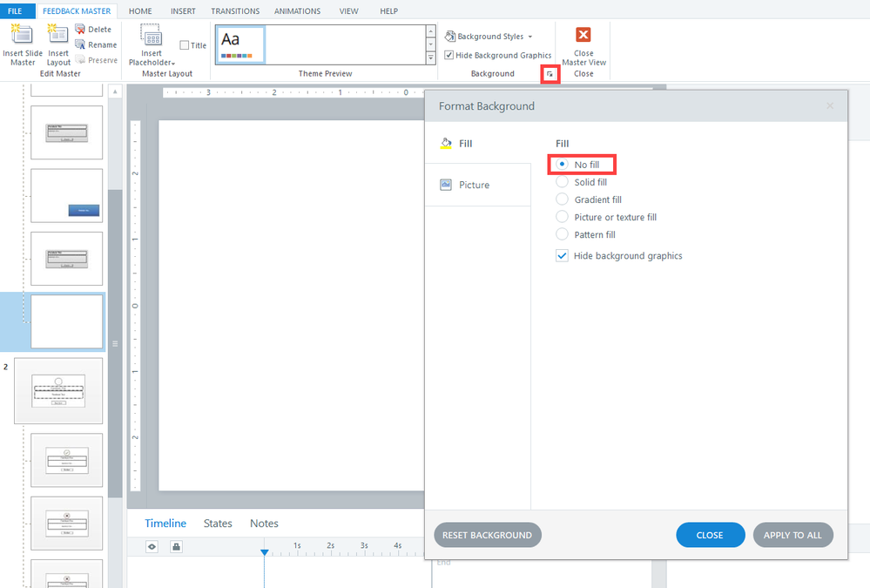Close the Format Background dialog with X
The image size is (870, 588).
click(829, 106)
